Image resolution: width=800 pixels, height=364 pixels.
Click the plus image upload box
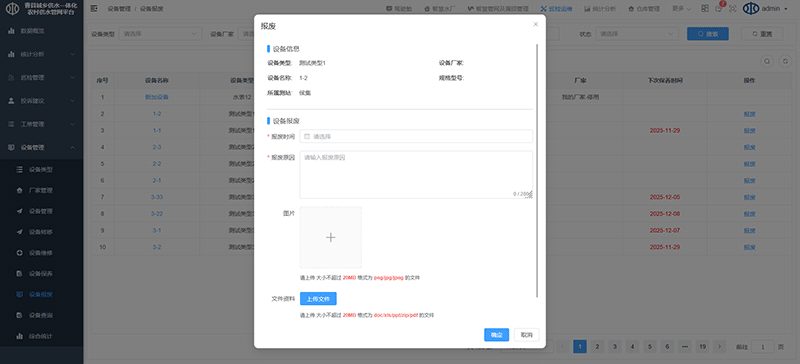point(331,237)
